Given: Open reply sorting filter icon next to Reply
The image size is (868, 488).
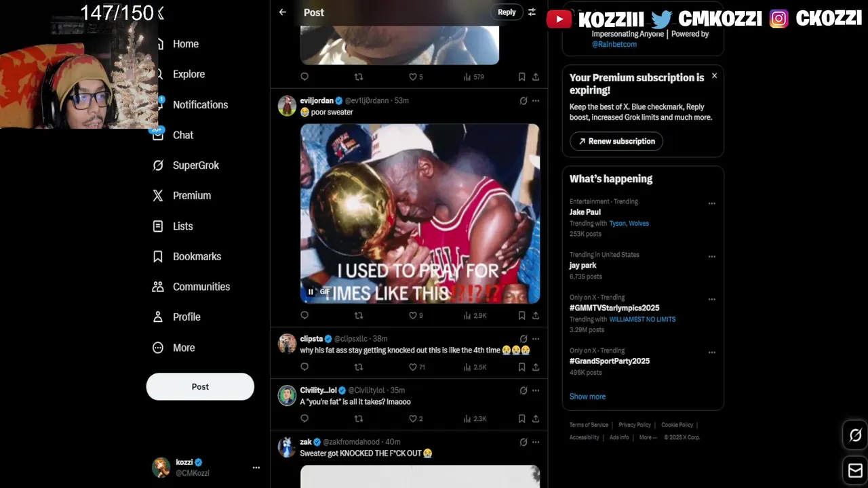Looking at the screenshot, I should pos(532,12).
